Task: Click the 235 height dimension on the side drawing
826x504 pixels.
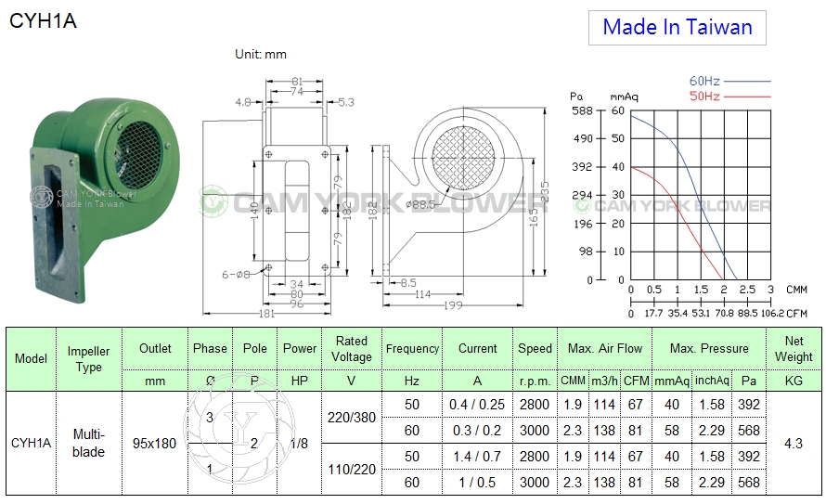Action: (545, 192)
